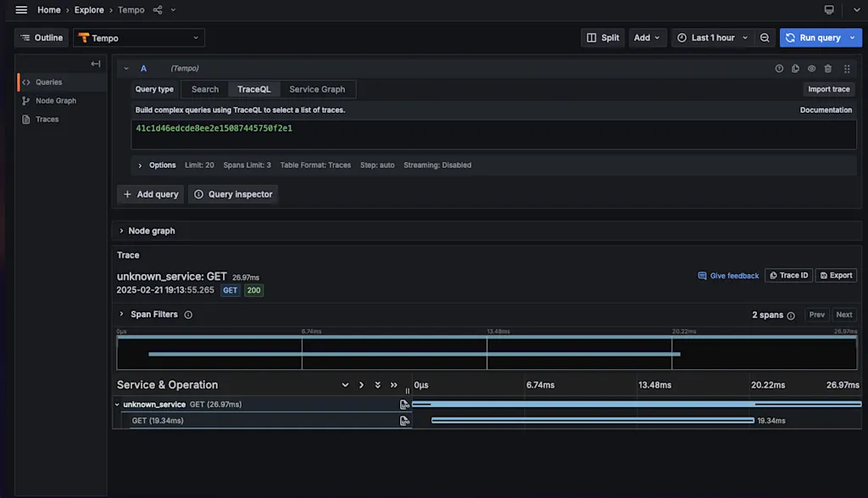Open the Run query interval dropdown arrow
The image size is (868, 498).
pyautogui.click(x=853, y=37)
